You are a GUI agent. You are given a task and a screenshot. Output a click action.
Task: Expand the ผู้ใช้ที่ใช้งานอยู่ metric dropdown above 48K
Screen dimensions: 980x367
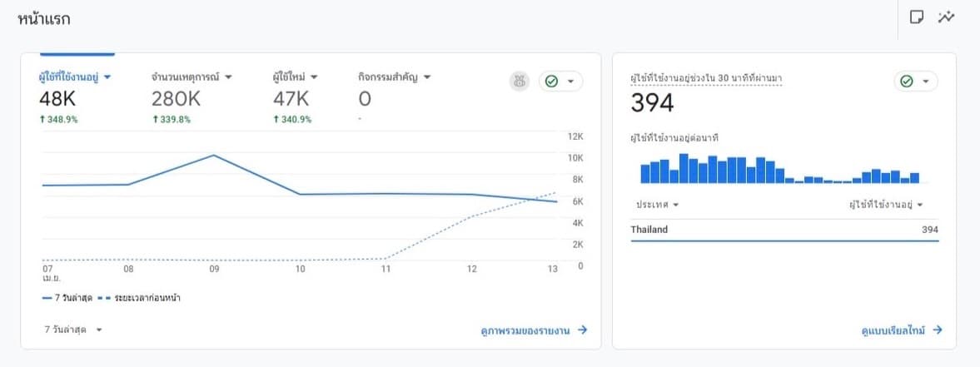pyautogui.click(x=75, y=77)
